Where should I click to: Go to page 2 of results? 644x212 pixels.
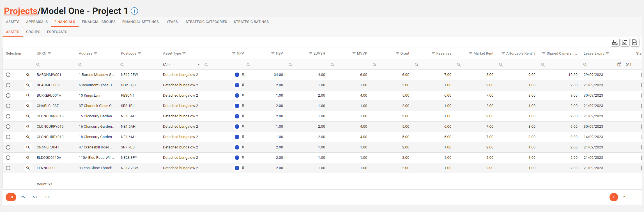pos(624,197)
